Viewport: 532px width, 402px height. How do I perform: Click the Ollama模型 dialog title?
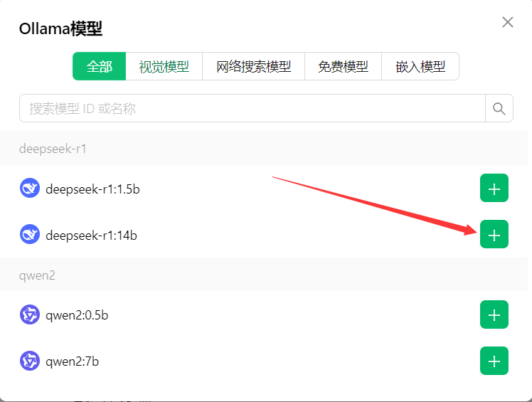[x=60, y=29]
